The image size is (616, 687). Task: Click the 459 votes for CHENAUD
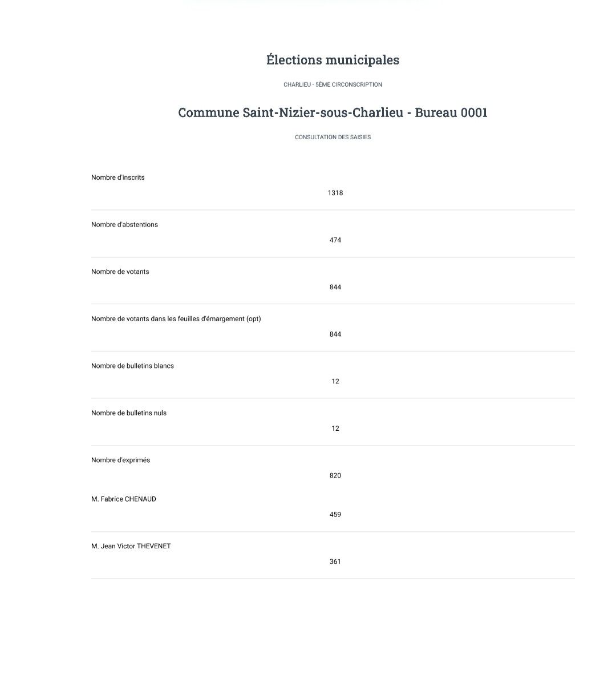335,515
